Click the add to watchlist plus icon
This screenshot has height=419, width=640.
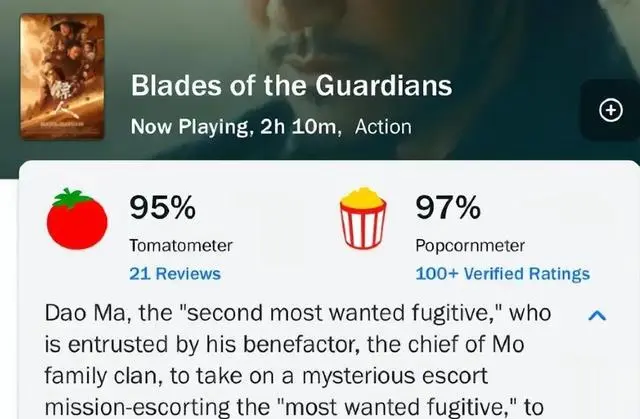click(x=610, y=111)
